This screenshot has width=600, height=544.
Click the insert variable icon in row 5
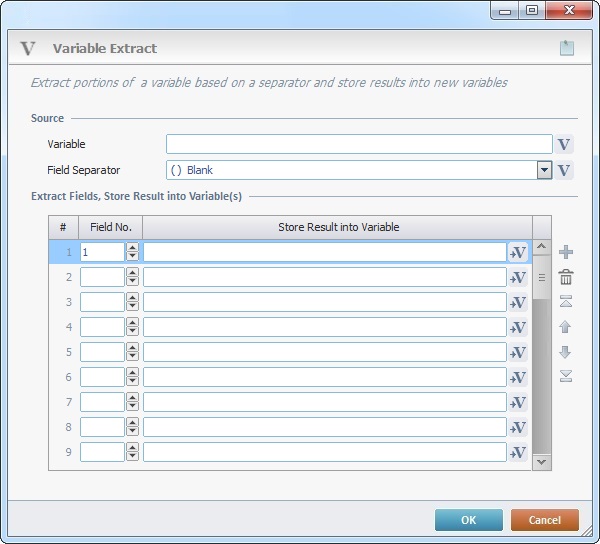click(x=518, y=352)
